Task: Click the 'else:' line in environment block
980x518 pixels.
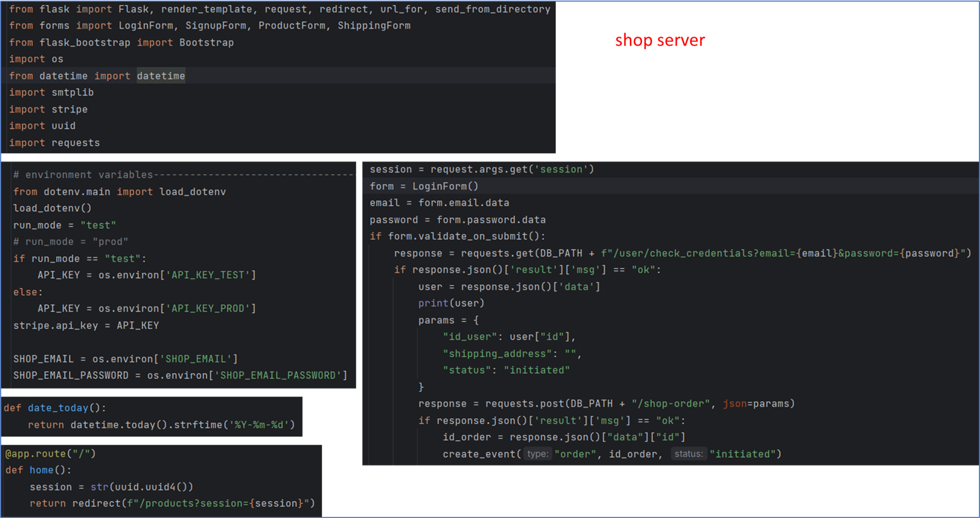Action: coord(28,292)
